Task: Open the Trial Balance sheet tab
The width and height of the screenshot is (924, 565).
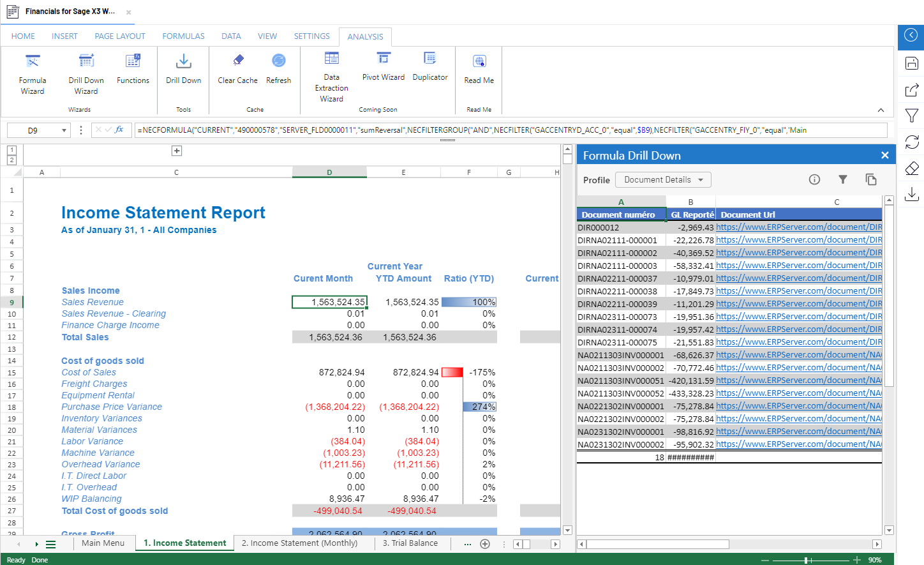Action: pyautogui.click(x=410, y=543)
